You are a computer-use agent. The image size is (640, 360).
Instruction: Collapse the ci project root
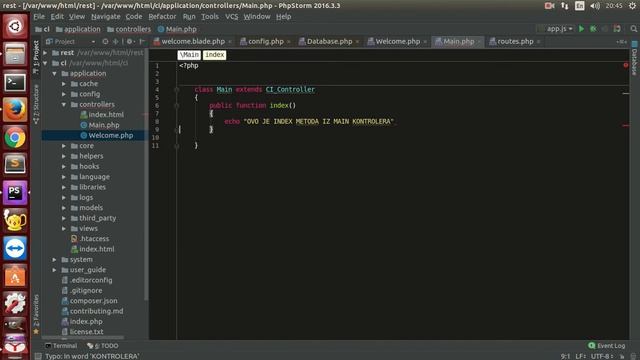tap(45, 63)
